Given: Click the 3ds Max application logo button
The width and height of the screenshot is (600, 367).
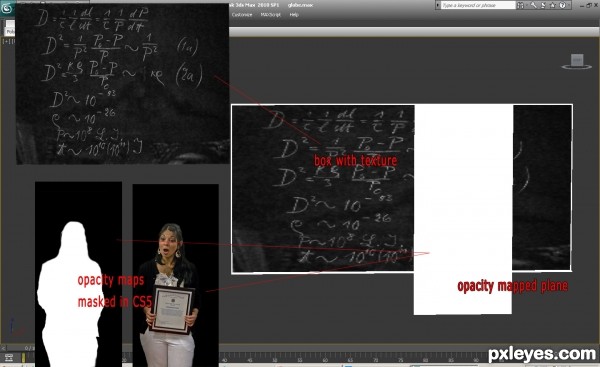Looking at the screenshot, I should (7, 8).
